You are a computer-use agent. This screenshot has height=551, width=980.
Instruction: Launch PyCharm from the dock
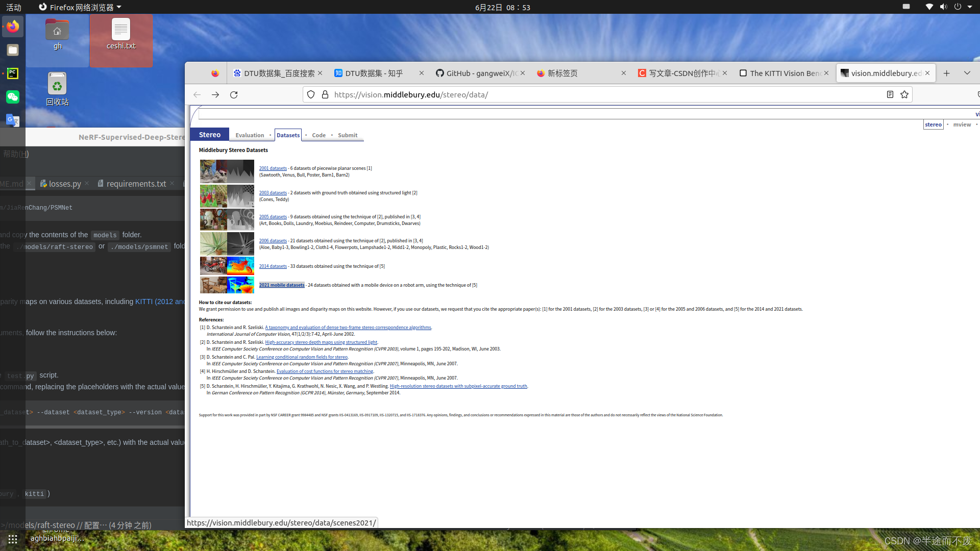tap(13, 73)
